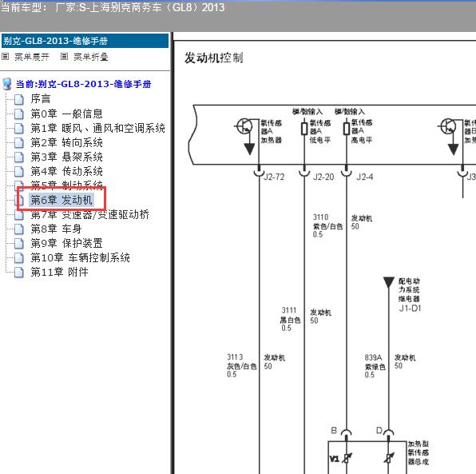
Task: Select 第3章 悬架系统 chapter
Action: 66,157
